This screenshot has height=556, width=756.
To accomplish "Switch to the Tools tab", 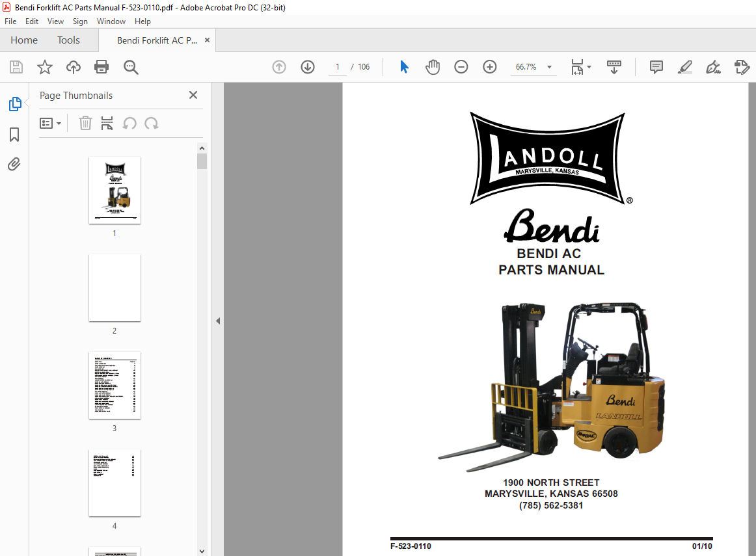I will [x=68, y=40].
